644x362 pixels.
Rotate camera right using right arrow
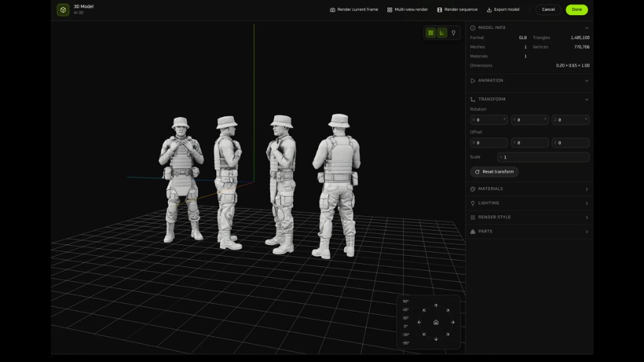pos(453,322)
